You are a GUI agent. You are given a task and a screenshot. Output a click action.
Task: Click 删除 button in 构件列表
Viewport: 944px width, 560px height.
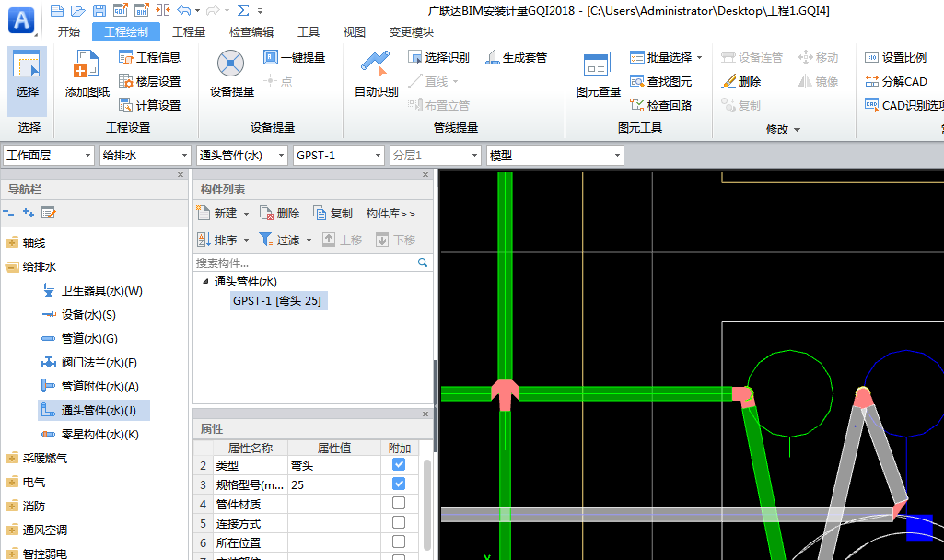click(x=279, y=213)
